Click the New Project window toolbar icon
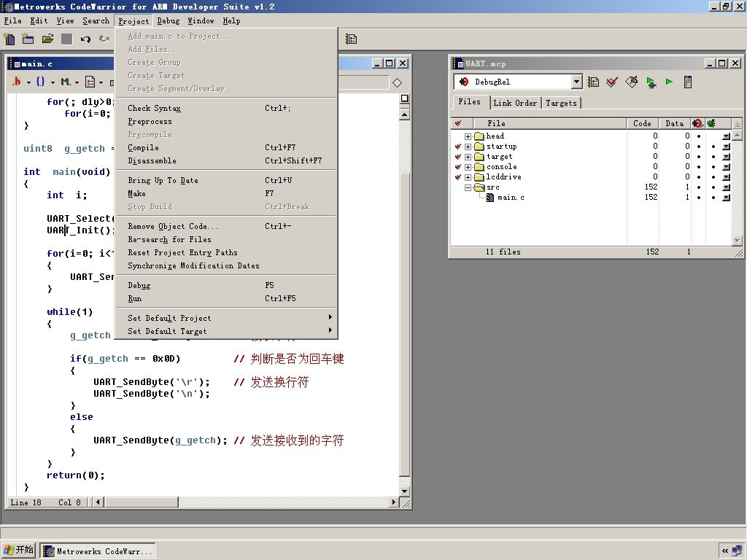Screen dimensions: 747x560 [28, 39]
